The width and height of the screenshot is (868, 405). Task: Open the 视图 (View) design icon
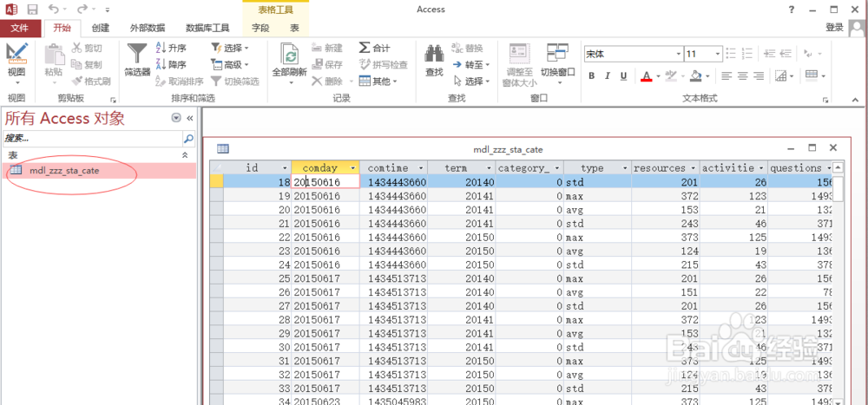(x=16, y=53)
